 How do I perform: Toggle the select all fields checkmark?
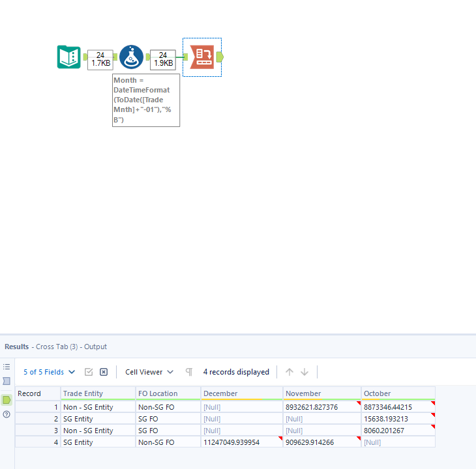(89, 372)
